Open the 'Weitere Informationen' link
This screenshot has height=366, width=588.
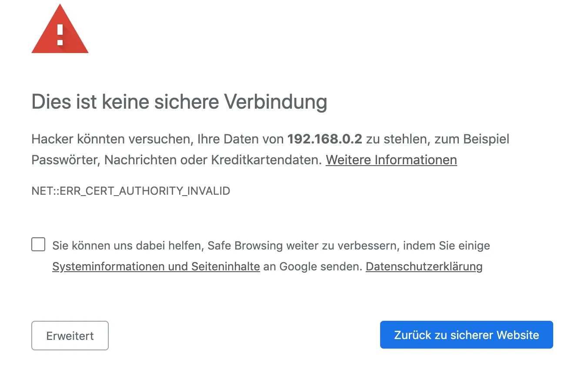[x=391, y=160]
